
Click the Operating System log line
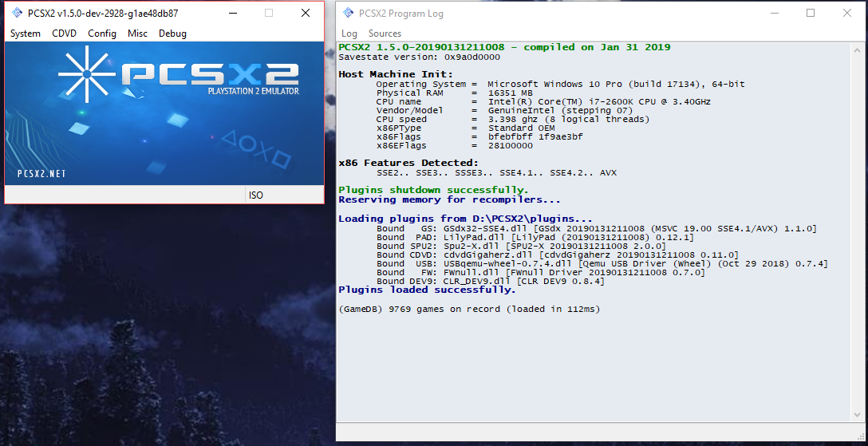pos(560,84)
